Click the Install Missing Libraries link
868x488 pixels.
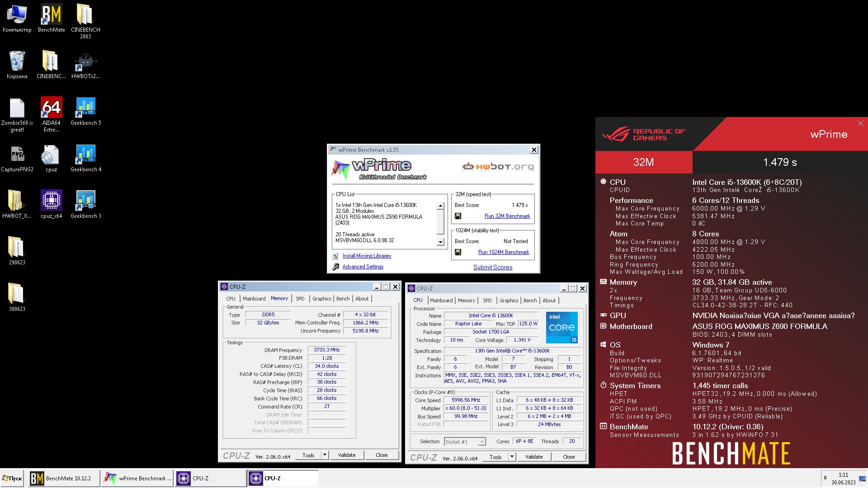[x=367, y=256]
